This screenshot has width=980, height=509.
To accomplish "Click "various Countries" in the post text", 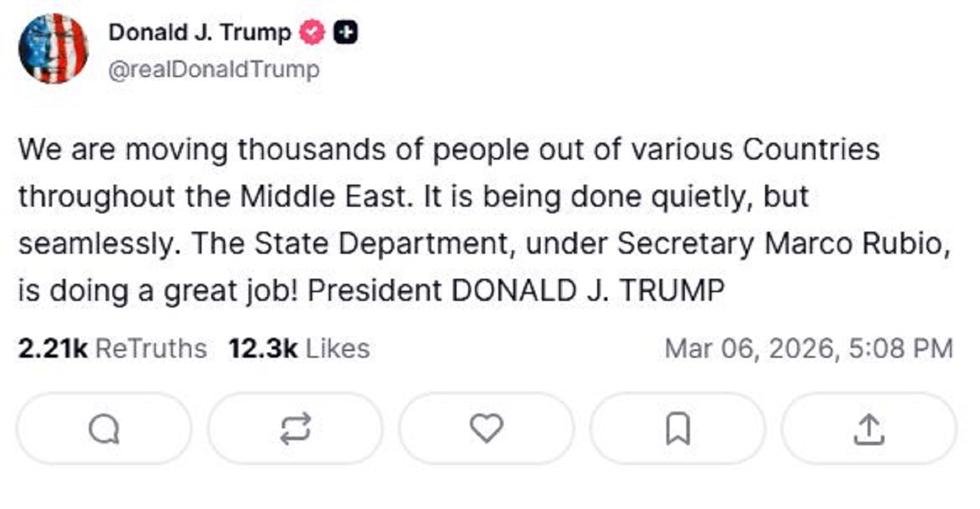I will (x=755, y=150).
